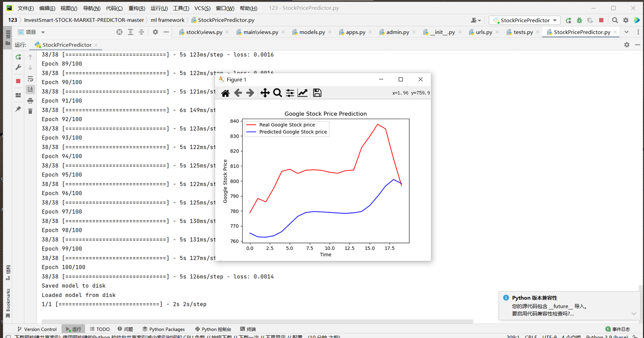Open Version Control tool window

(x=37, y=329)
